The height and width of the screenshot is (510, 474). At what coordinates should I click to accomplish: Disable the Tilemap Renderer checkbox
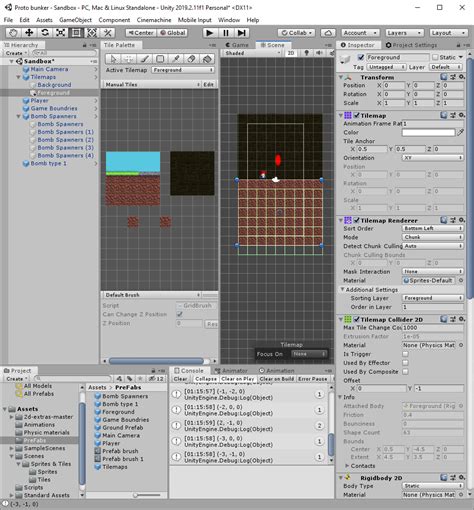point(357,220)
